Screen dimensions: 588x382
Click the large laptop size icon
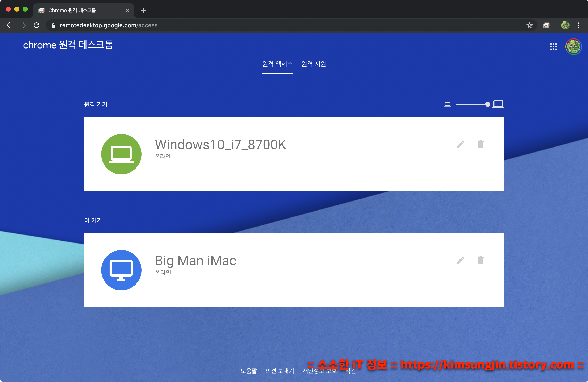point(498,104)
